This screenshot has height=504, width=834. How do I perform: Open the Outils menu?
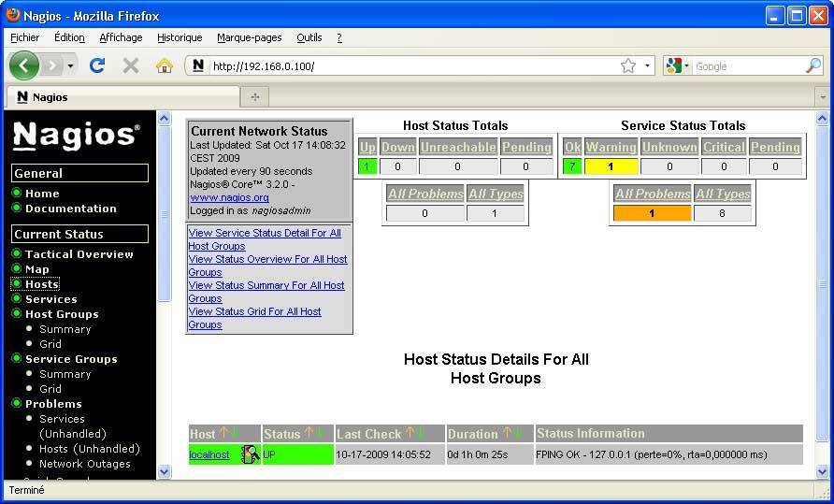(309, 37)
